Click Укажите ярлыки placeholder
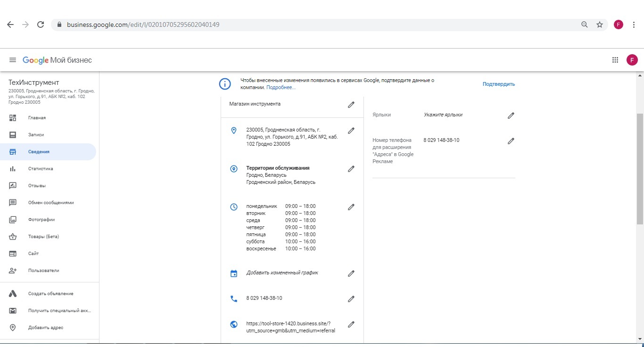The width and height of the screenshot is (644, 347). [x=443, y=115]
